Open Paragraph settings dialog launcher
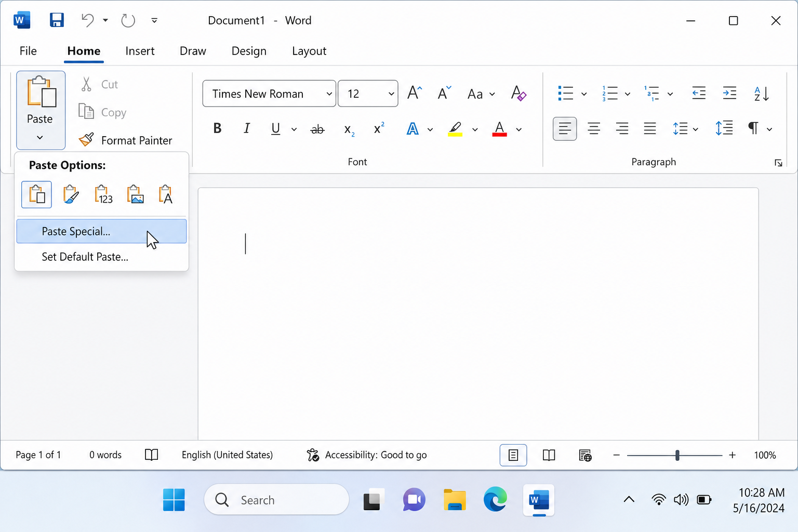798x532 pixels. pos(778,163)
